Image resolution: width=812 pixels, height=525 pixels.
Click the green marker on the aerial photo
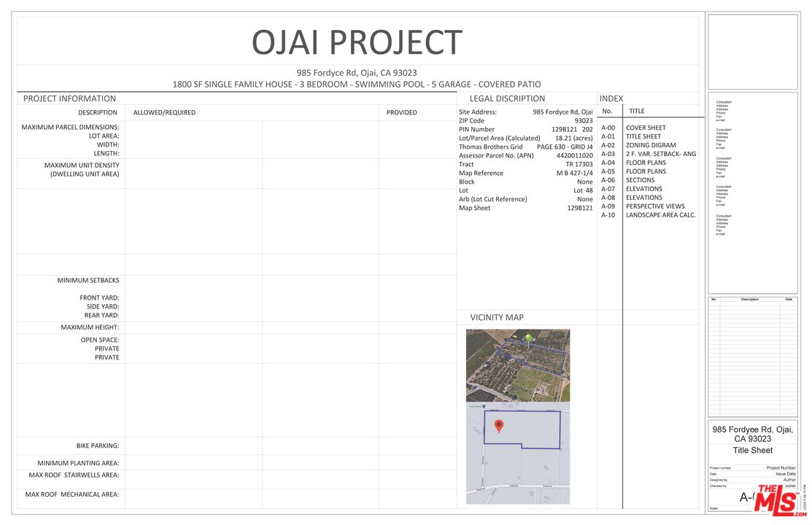(x=528, y=338)
